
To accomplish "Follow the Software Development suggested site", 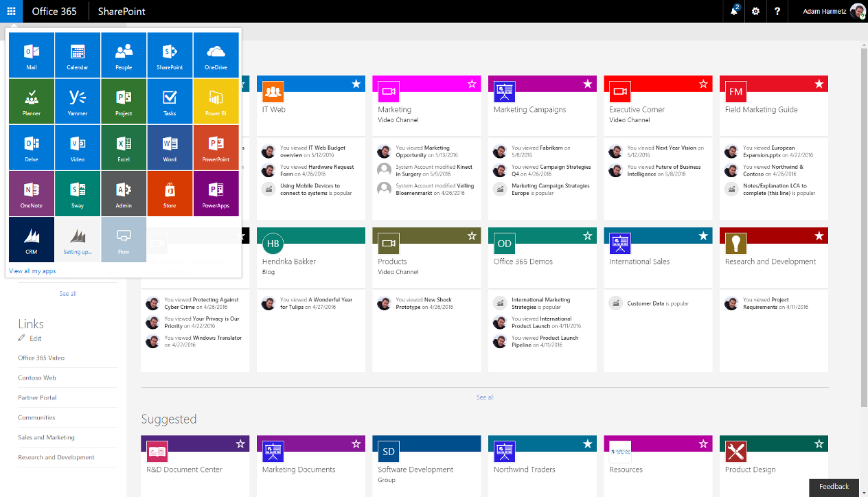I will pyautogui.click(x=472, y=444).
